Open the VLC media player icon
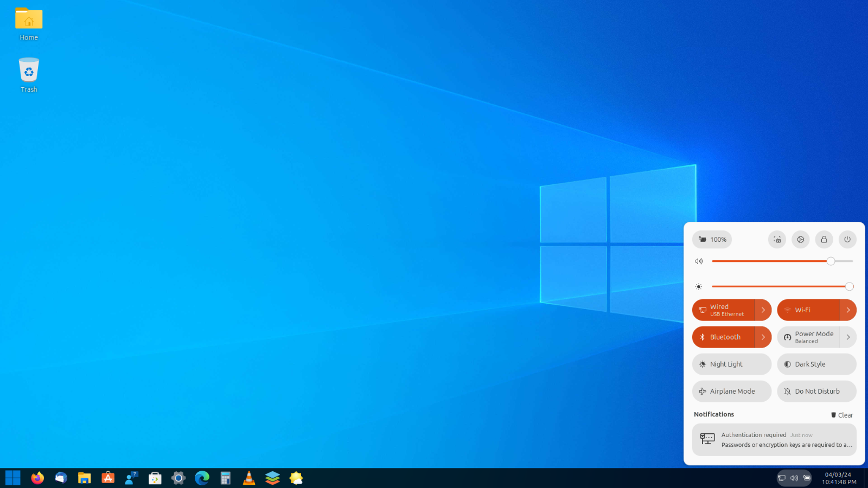The image size is (868, 488). [248, 478]
